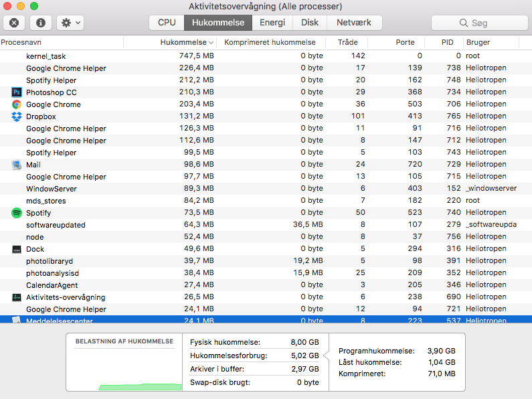The height and width of the screenshot is (399, 532).
Task: Click the Fysisk hukommelse 8,00 GB value
Action: [304, 342]
